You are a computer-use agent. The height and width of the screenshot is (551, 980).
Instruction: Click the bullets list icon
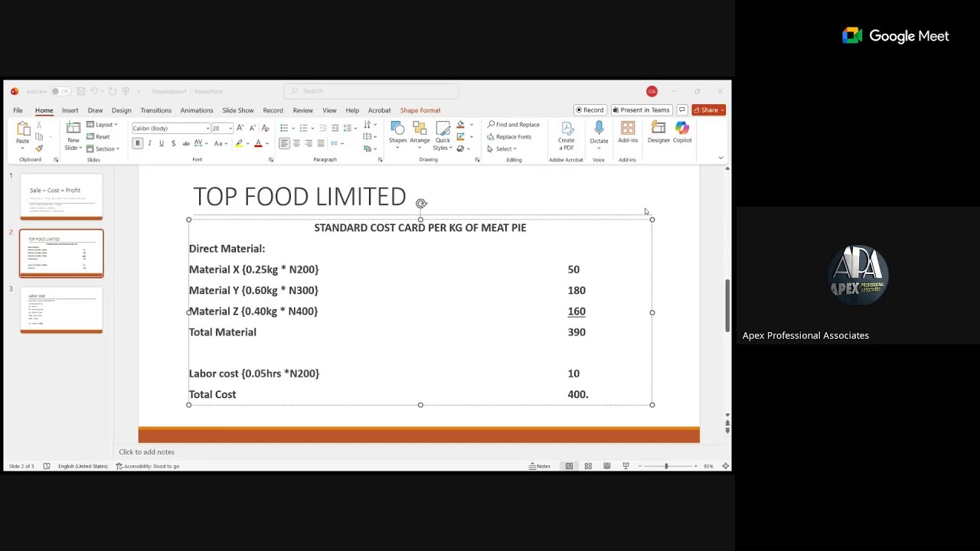pyautogui.click(x=284, y=128)
